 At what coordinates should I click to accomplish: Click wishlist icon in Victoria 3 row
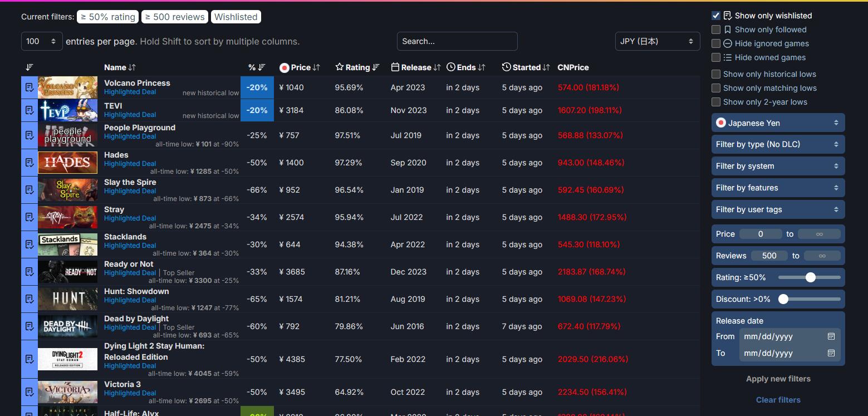pyautogui.click(x=29, y=392)
